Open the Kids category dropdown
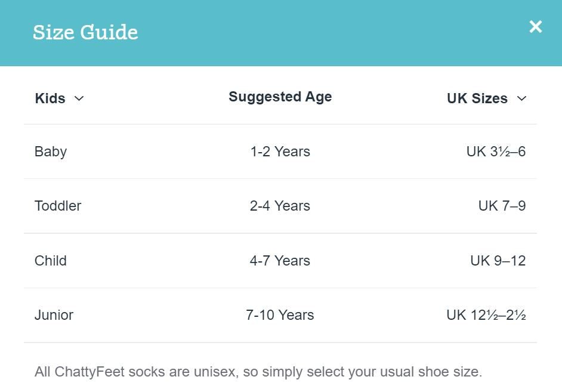Viewport: 562px width, 392px height. click(60, 98)
